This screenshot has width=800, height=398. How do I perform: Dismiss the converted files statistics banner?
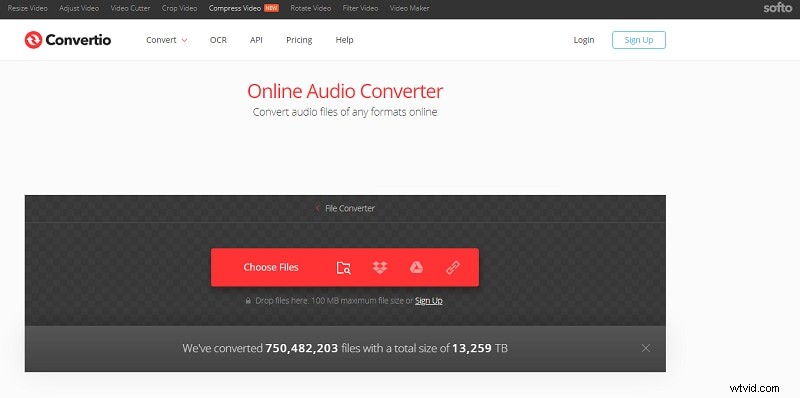click(646, 348)
